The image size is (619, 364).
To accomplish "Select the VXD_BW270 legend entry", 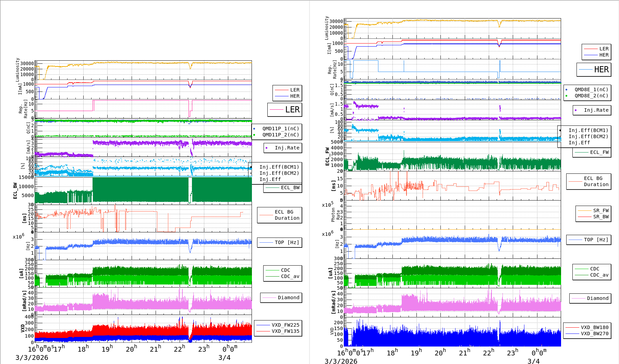I will pos(594,333).
